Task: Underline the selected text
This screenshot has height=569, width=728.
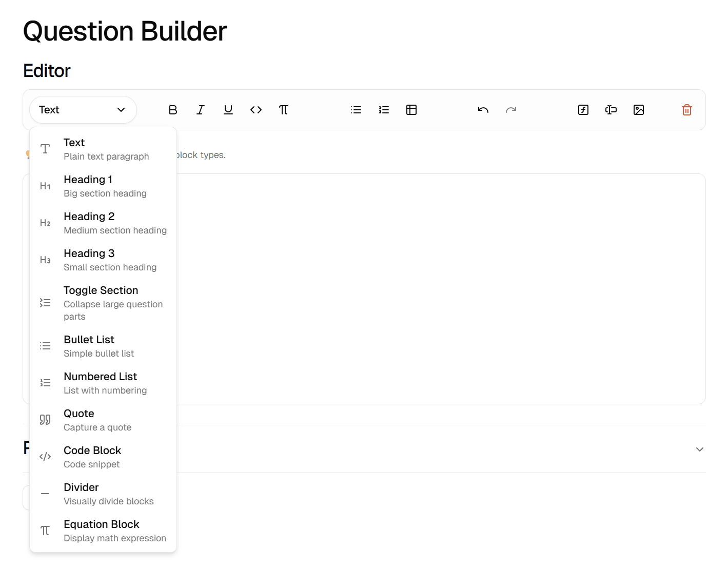Action: [x=228, y=109]
